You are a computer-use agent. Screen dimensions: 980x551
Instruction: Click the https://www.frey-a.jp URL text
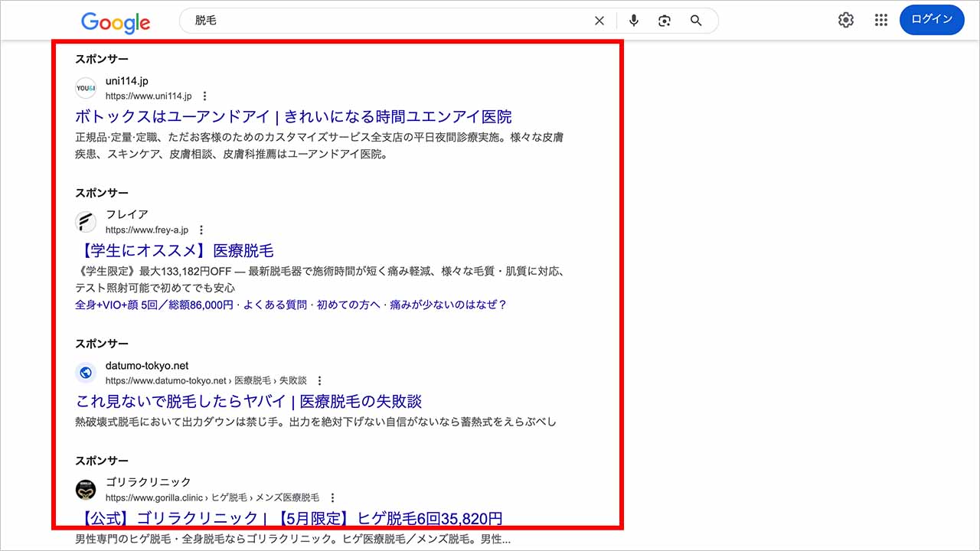(x=147, y=230)
